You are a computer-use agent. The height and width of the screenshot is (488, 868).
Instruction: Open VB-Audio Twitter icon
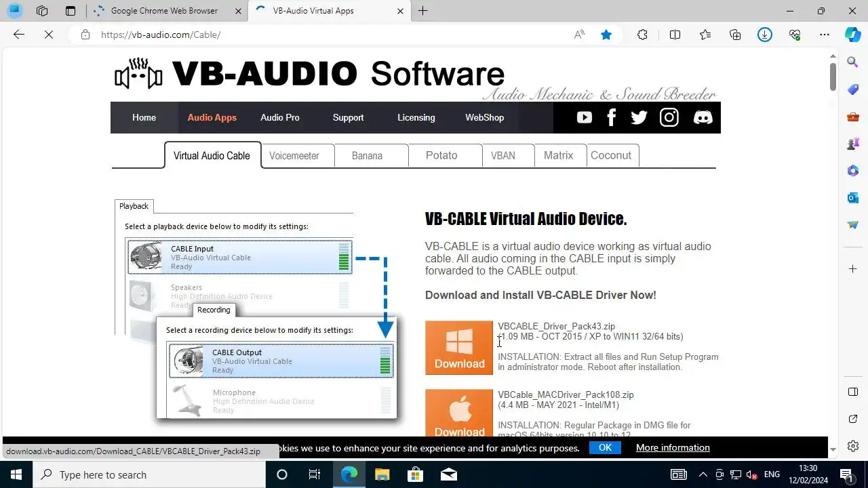[639, 118]
